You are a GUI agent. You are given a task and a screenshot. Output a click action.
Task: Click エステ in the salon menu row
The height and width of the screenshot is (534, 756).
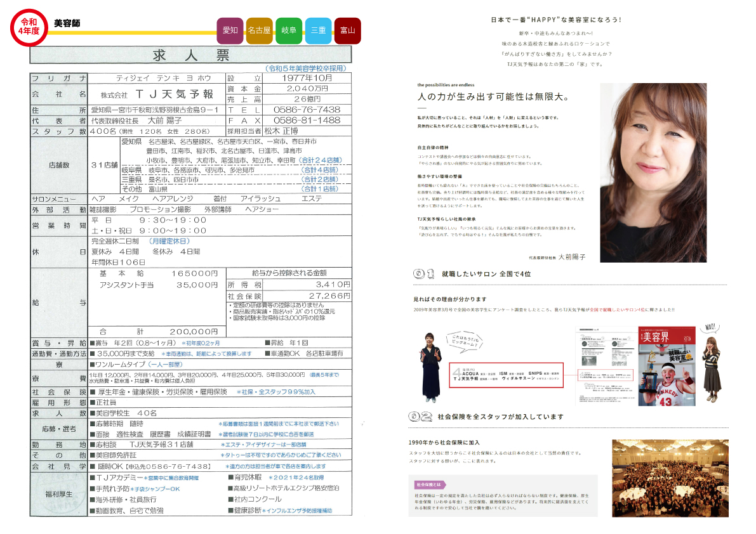tap(312, 199)
